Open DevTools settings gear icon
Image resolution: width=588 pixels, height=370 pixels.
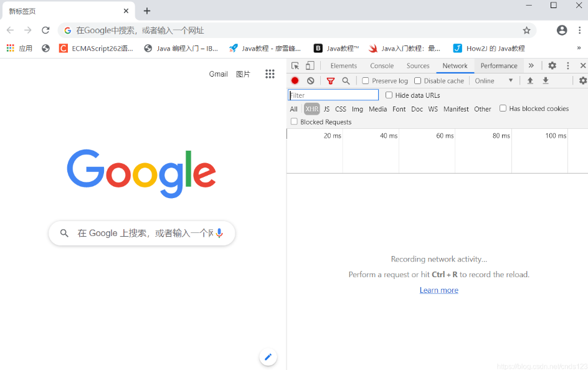click(x=552, y=65)
